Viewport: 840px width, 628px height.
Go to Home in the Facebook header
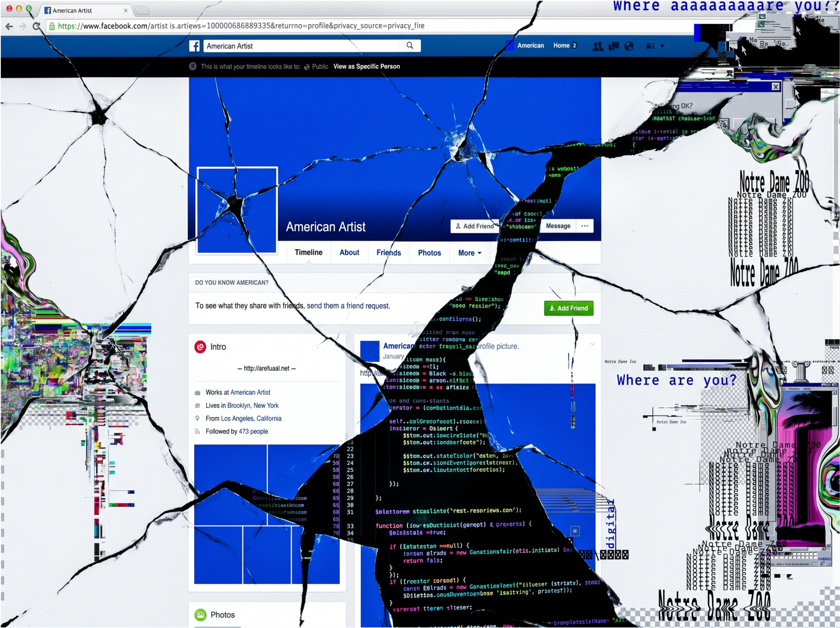coord(561,45)
